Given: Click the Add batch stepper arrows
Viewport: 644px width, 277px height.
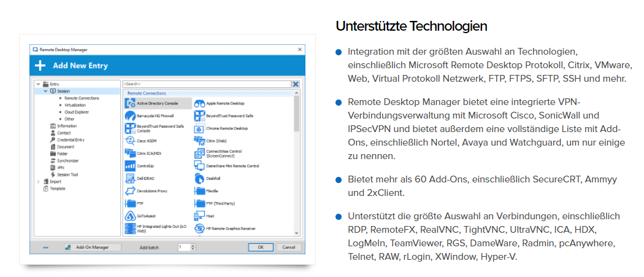Looking at the screenshot, I should (x=193, y=248).
